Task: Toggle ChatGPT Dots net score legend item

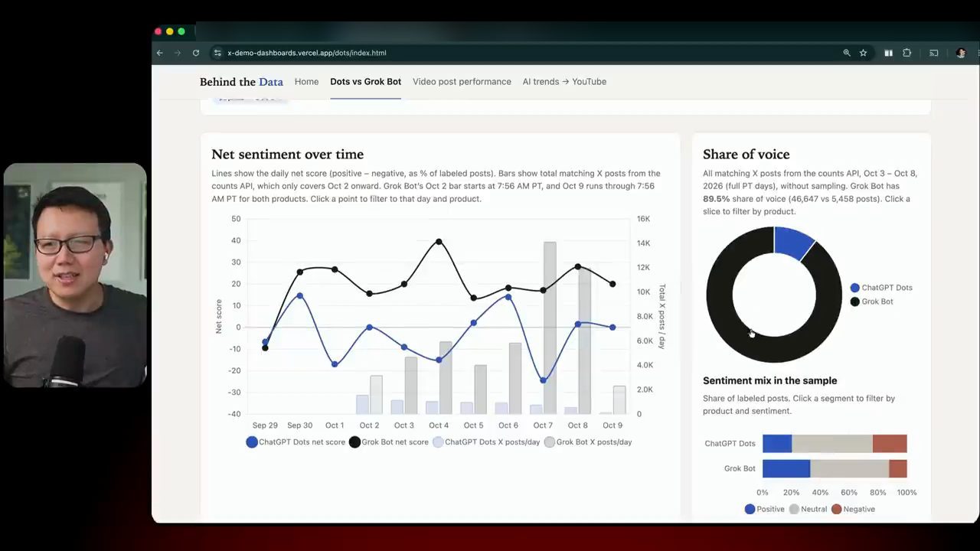Action: tap(296, 442)
